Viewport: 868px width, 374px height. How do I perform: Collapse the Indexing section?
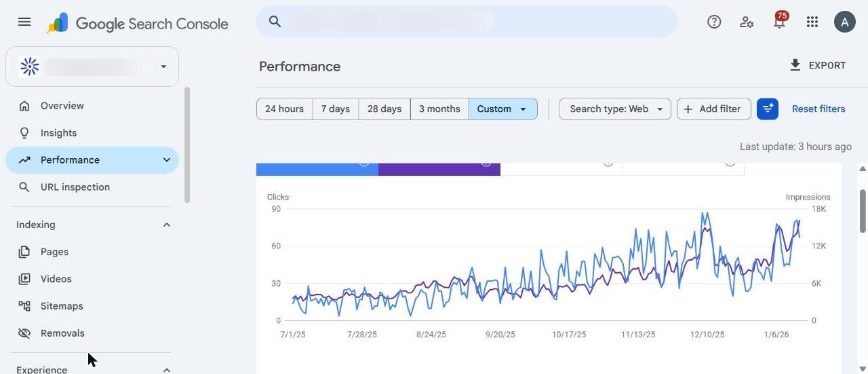click(x=167, y=225)
